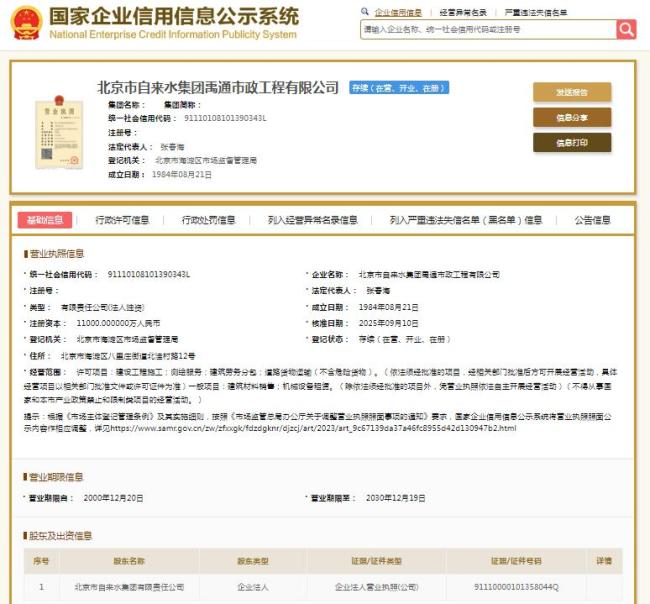Select the 严重违法失信名单 search option

click(x=536, y=12)
